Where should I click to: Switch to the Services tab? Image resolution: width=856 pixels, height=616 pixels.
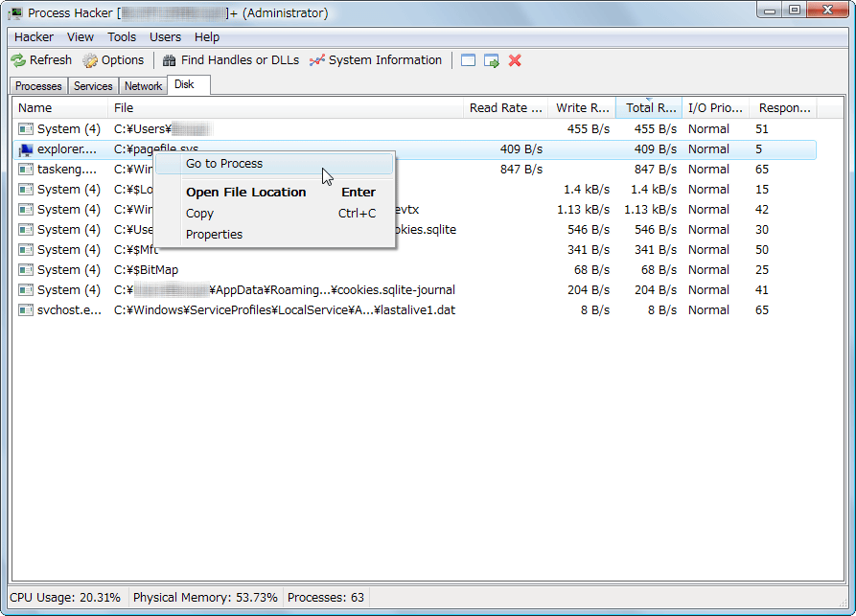[93, 86]
